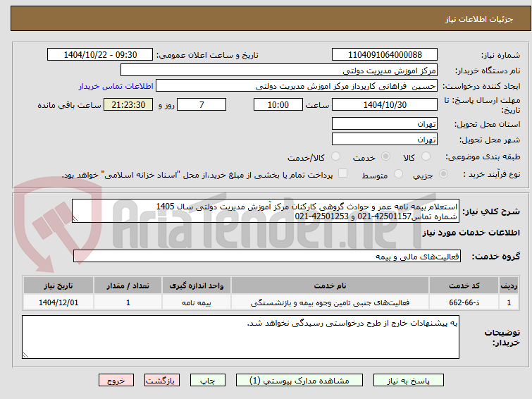Click the کد خدمت column header
This screenshot has height=399, width=532.
tap(464, 286)
